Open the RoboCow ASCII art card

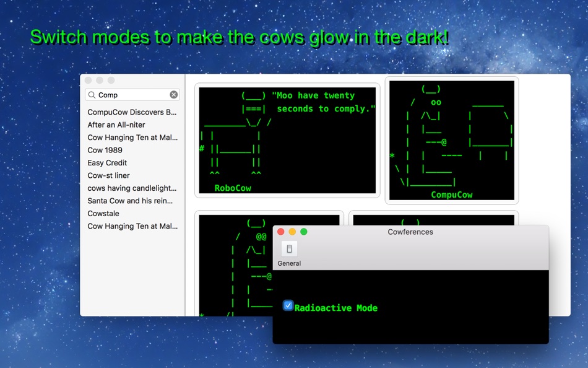[287, 141]
